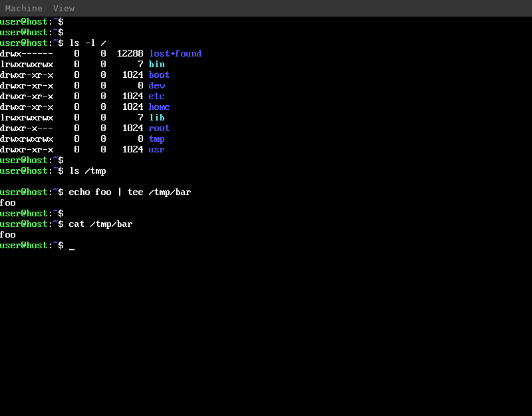Screen dimensions: 532x416
Task: Open the View menu
Action: click(x=63, y=8)
